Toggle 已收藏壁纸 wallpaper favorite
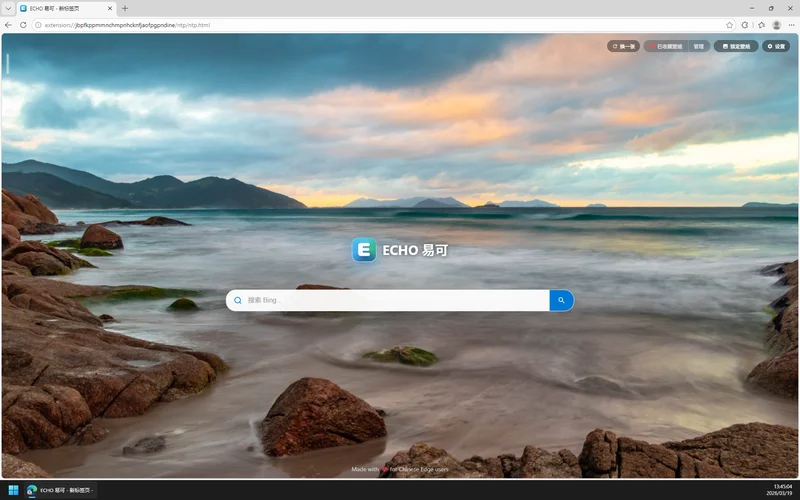Viewport: 800px width, 500px height. (666, 46)
